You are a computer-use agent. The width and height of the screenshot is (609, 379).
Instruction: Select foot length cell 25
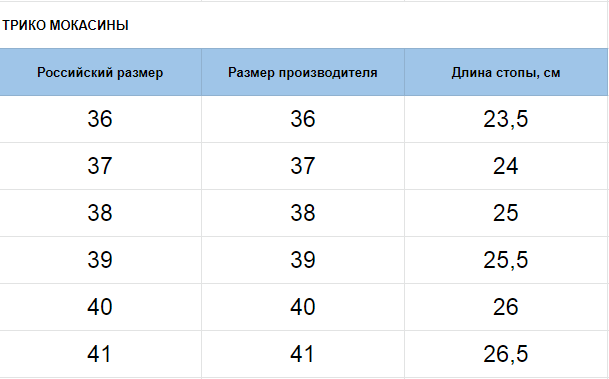(x=506, y=213)
